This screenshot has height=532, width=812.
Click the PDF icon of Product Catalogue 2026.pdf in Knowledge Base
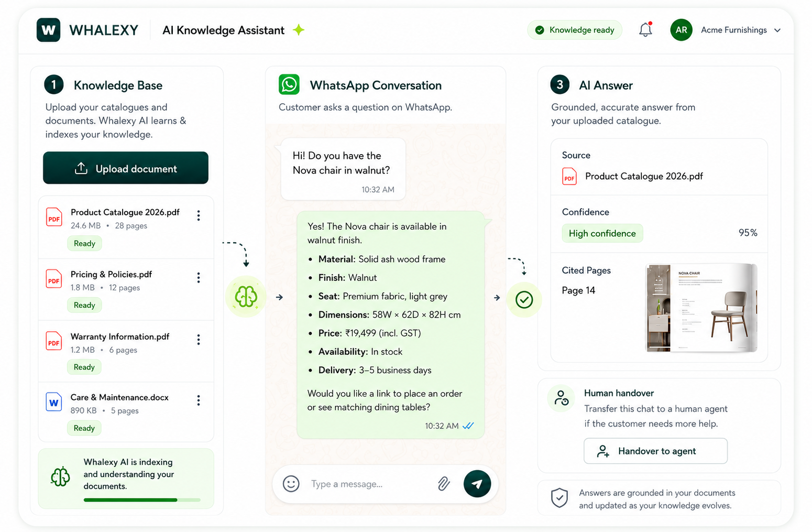pos(54,218)
